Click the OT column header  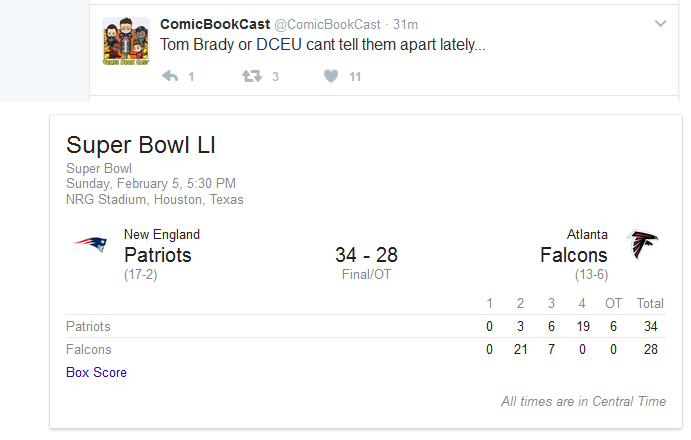coord(613,303)
